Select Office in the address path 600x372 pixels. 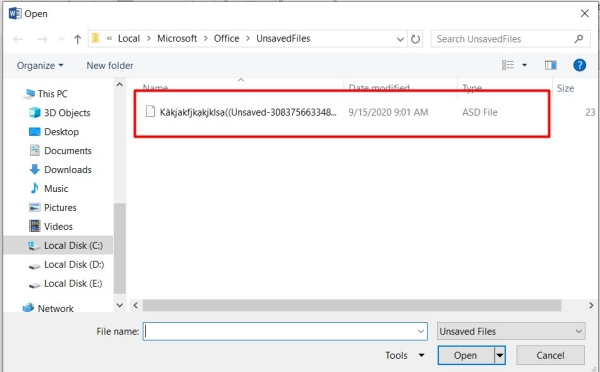[x=227, y=39]
